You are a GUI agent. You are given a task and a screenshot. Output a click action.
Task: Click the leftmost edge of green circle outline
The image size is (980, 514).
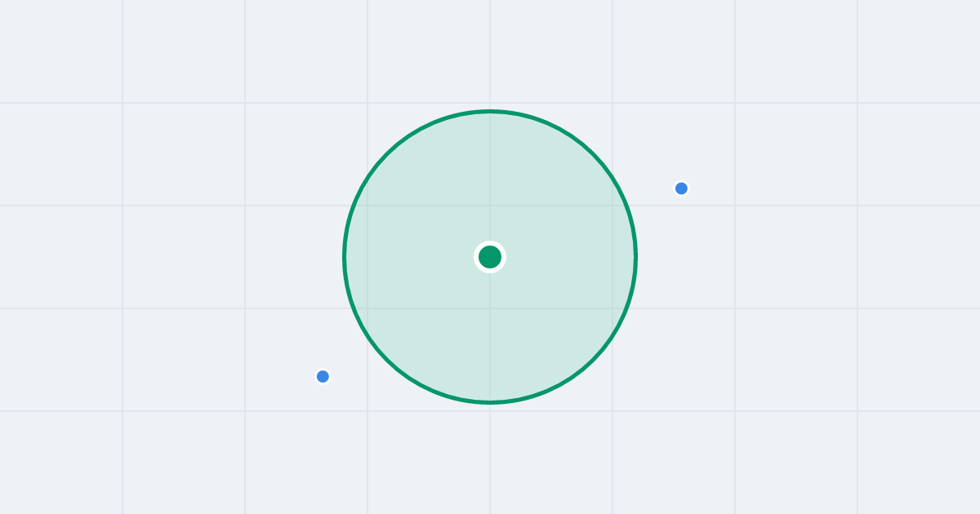point(345,257)
